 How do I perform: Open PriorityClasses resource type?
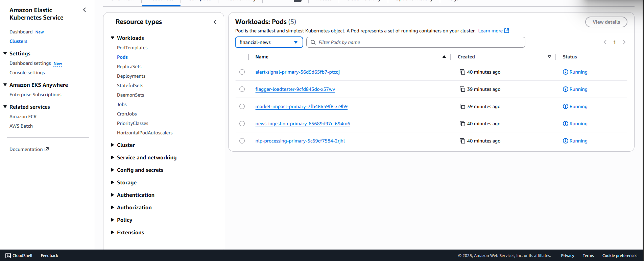(x=133, y=123)
